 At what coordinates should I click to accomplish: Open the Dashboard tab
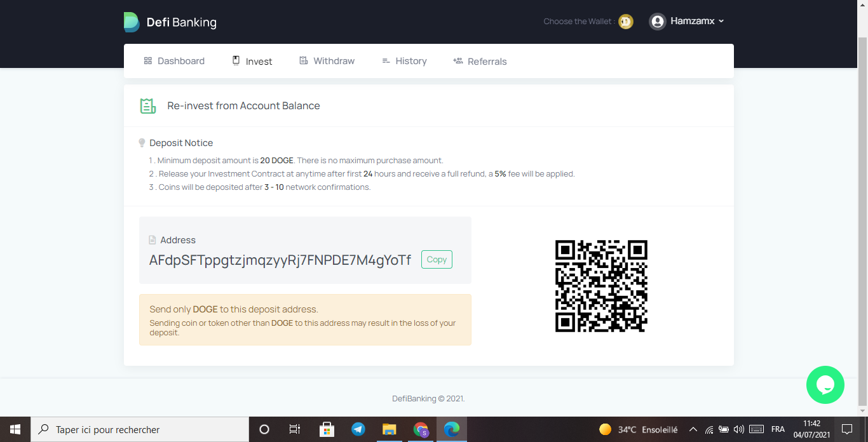tap(174, 61)
